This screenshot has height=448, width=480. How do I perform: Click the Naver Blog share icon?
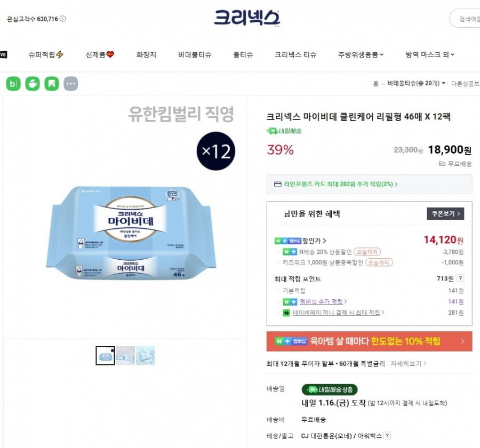coord(13,84)
